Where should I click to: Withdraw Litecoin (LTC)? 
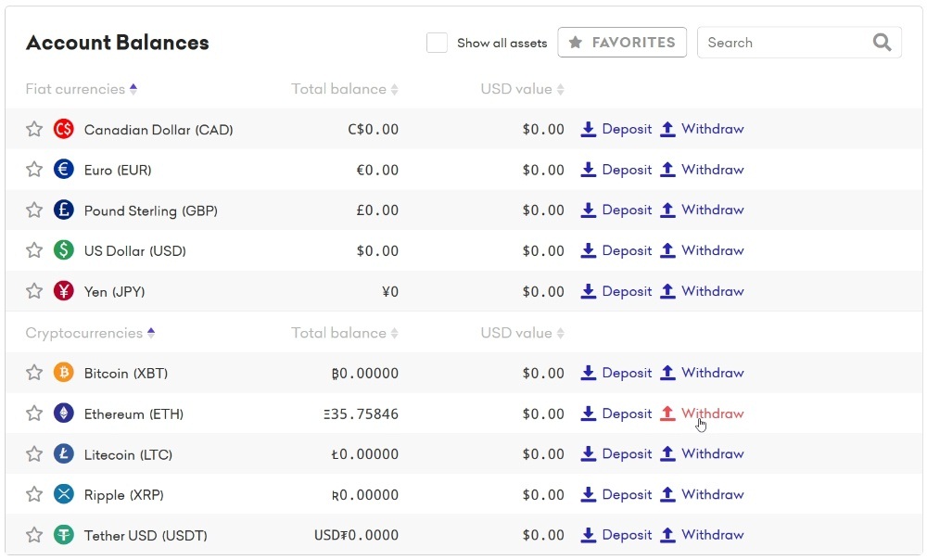[x=702, y=454]
